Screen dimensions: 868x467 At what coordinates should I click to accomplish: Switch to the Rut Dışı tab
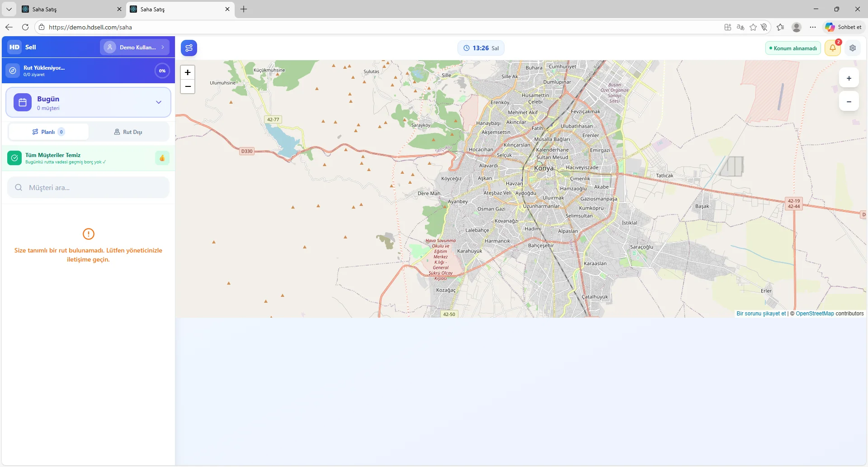click(x=128, y=132)
